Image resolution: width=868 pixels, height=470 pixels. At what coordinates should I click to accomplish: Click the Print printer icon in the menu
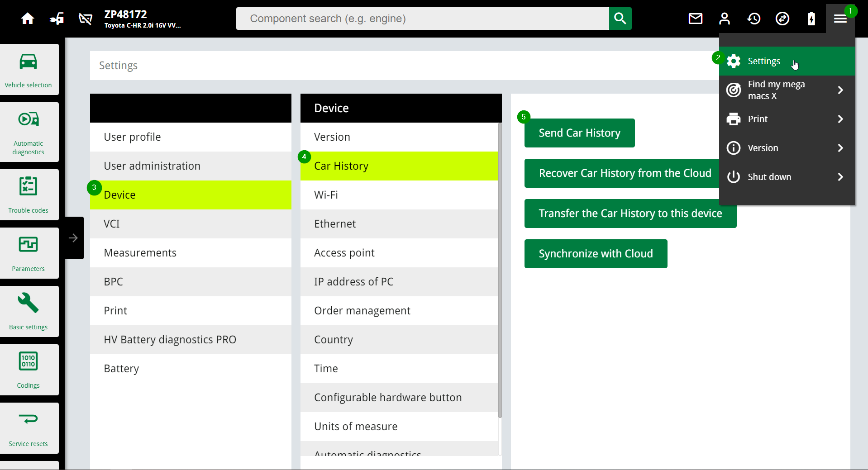[734, 119]
